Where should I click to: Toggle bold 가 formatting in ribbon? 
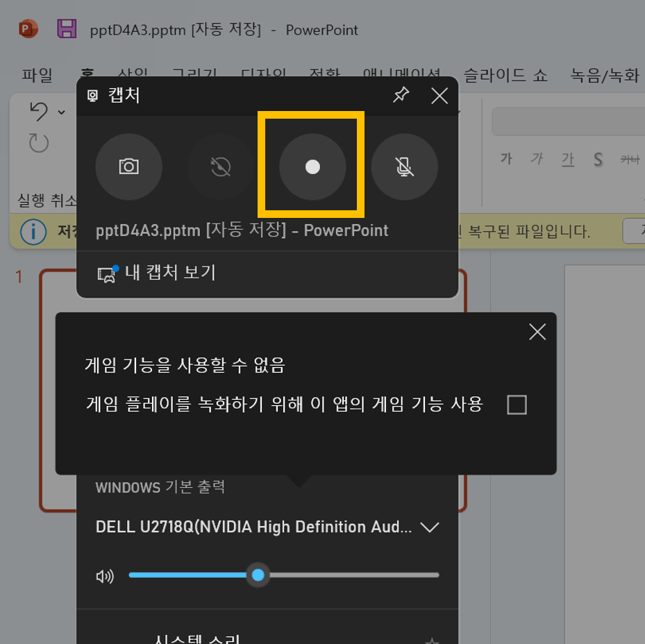tap(506, 158)
